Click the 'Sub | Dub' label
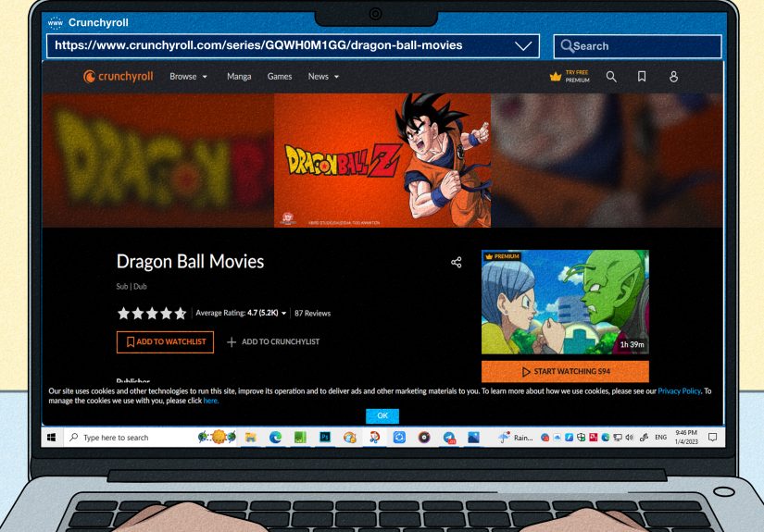The height and width of the screenshot is (532, 764). click(132, 286)
